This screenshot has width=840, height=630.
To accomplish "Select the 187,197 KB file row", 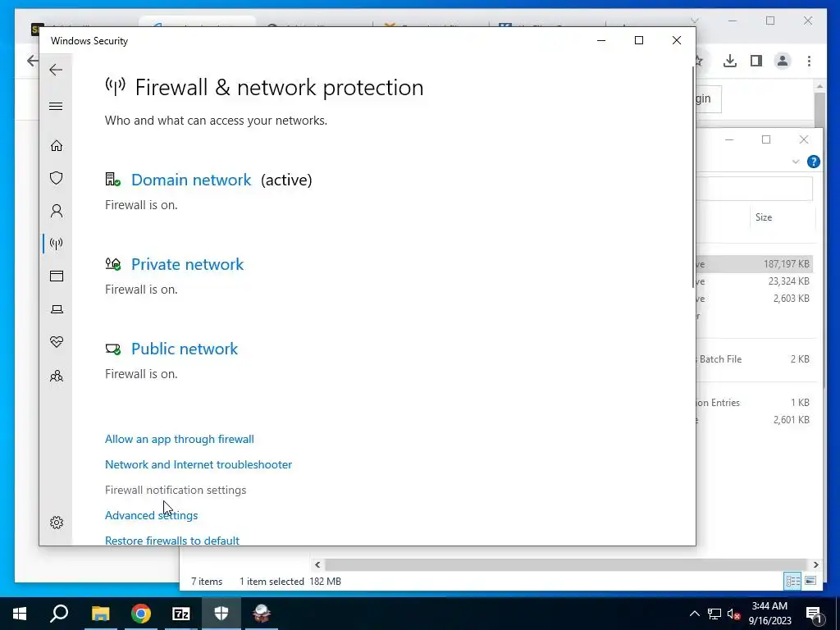I will coord(755,263).
